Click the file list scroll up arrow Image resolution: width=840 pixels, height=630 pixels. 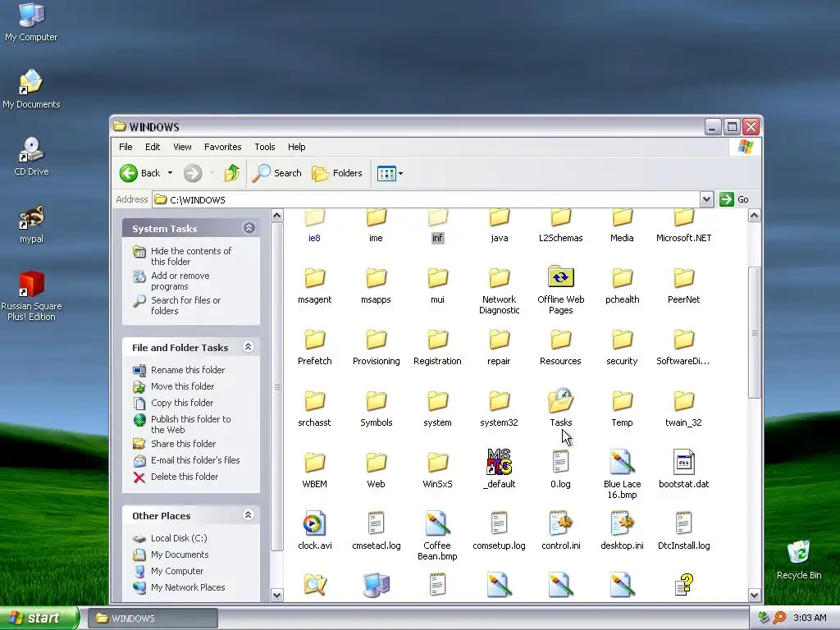(x=754, y=216)
